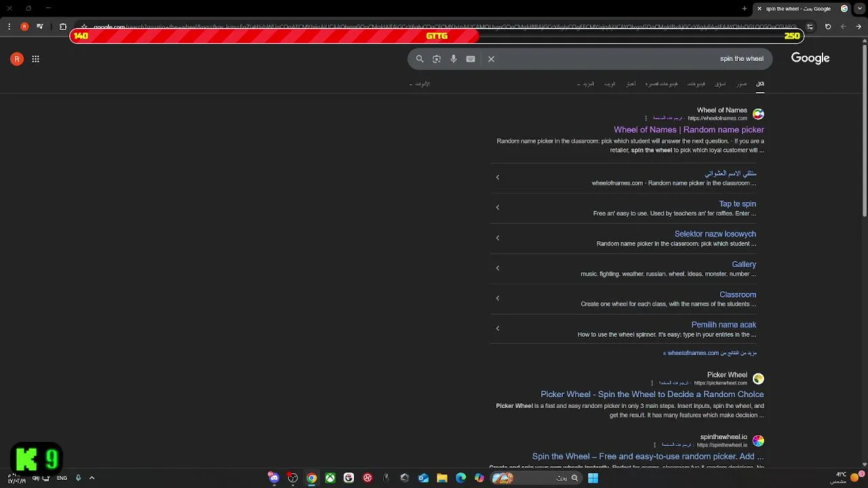Open more options for Picker Wheel result
The height and width of the screenshot is (488, 868).
coord(652,383)
